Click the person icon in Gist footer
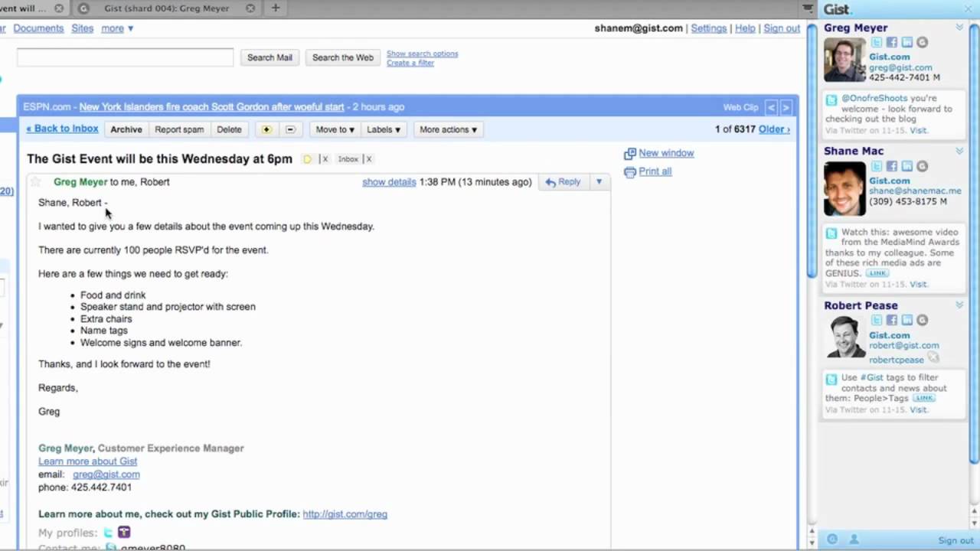This screenshot has height=551, width=980. click(x=854, y=540)
